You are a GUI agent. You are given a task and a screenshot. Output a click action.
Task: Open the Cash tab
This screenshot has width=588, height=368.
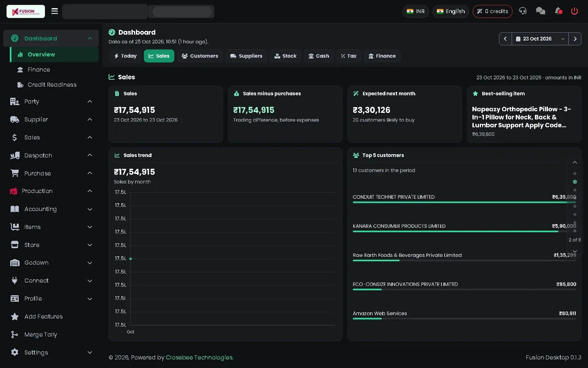coord(319,56)
